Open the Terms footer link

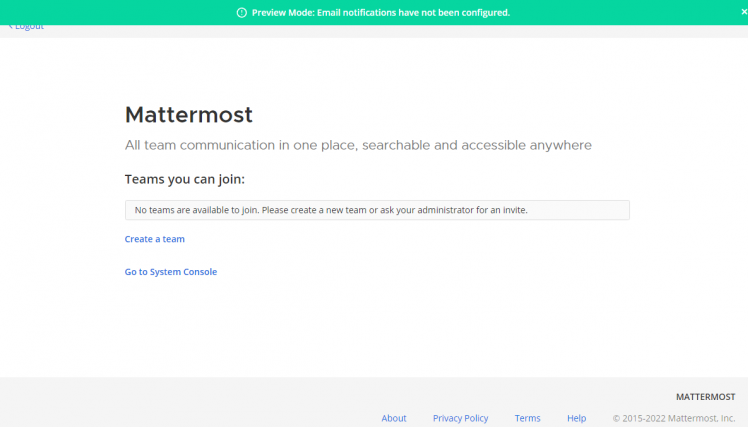click(527, 418)
